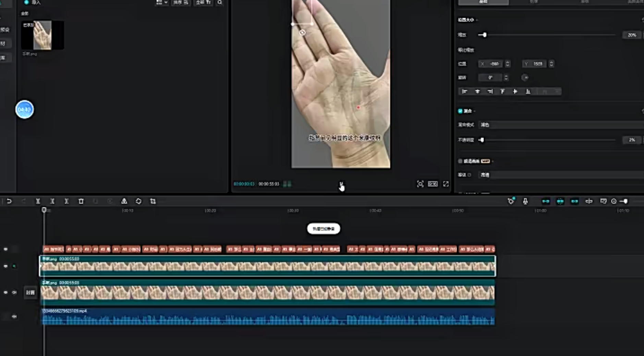Click the fullscreen preview icon
This screenshot has height=356, width=644.
446,184
